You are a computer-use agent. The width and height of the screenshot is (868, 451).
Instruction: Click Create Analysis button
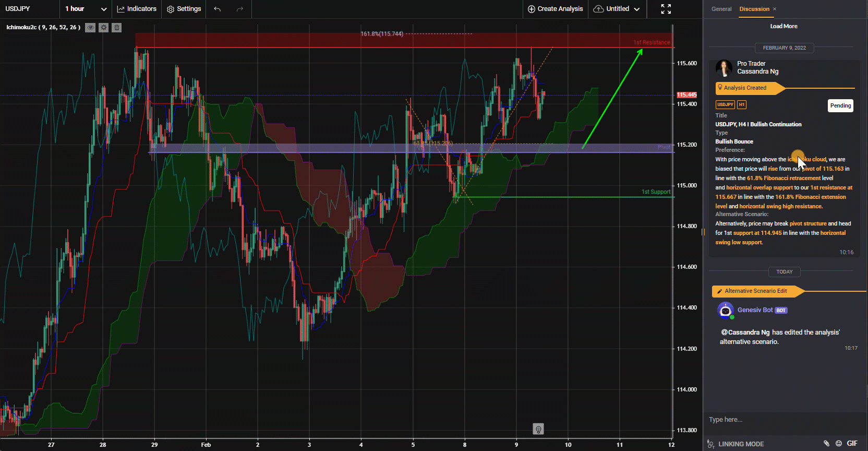click(x=555, y=9)
